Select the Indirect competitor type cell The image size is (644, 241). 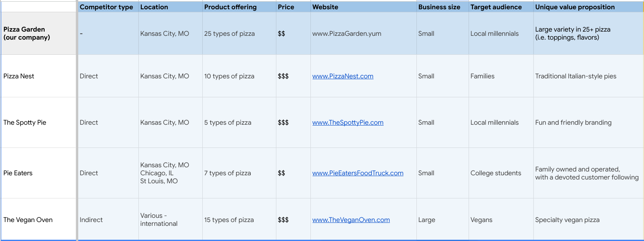click(91, 220)
